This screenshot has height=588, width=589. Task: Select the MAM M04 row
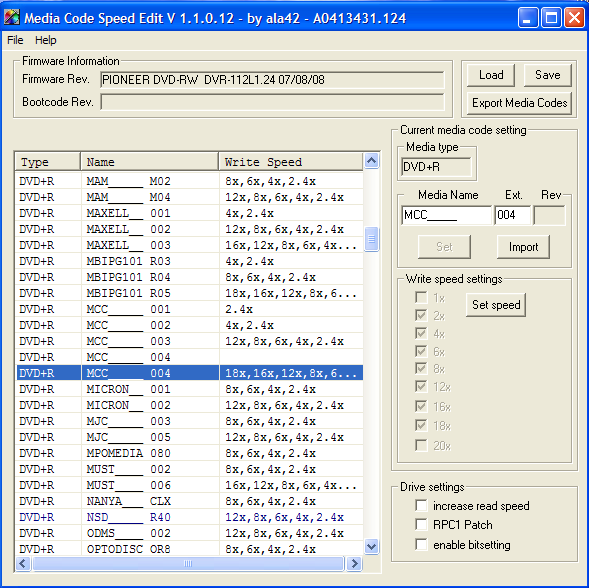[x=190, y=197]
